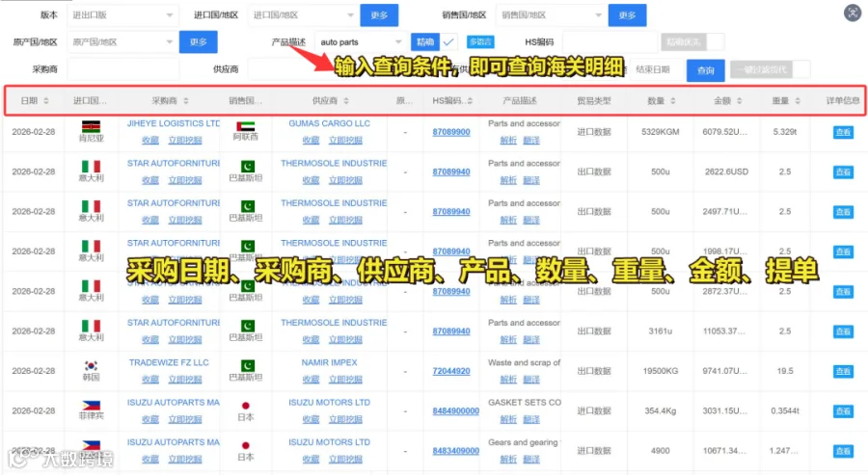Click the blue 查询 search button
Viewport: 868px width, 475px height.
pos(705,70)
